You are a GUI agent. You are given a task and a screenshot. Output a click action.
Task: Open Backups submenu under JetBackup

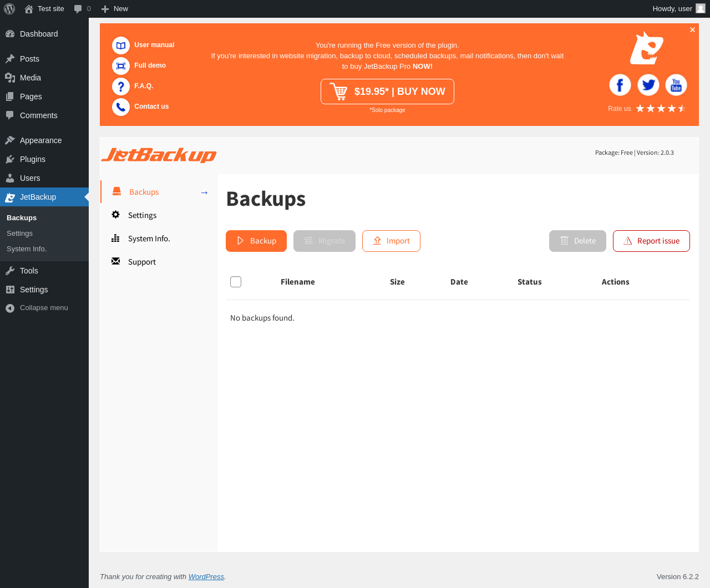pos(44,218)
